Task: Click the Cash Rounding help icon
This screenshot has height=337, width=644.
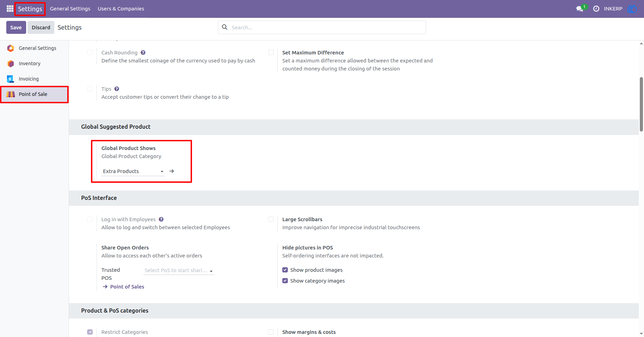Action: coord(143,53)
